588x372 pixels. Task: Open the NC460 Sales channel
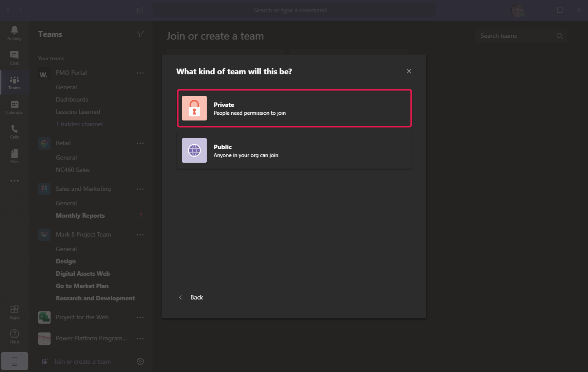click(x=73, y=170)
